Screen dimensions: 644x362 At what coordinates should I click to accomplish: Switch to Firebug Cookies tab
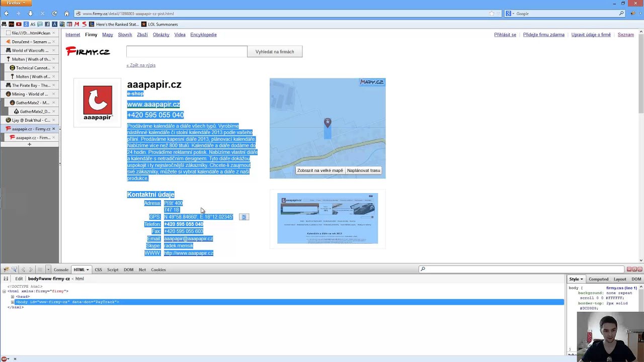(x=158, y=270)
